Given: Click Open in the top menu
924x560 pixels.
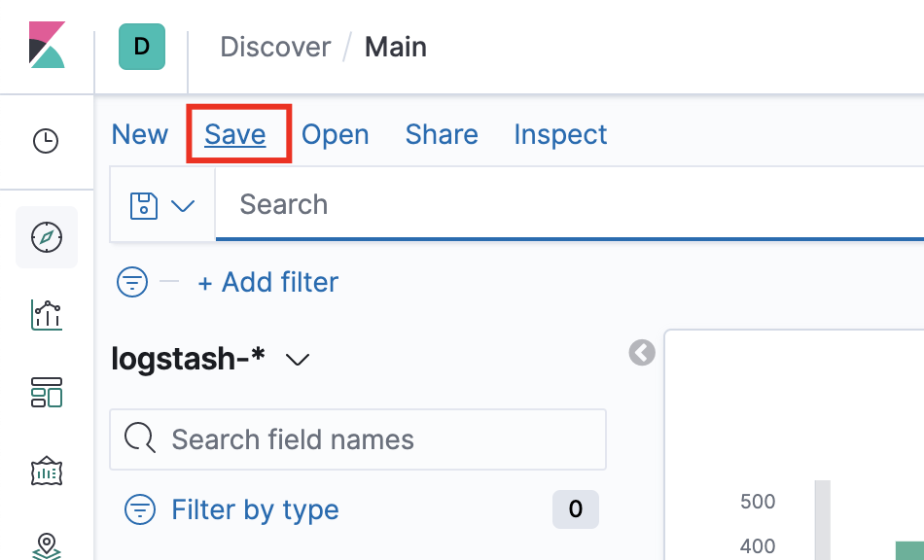Looking at the screenshot, I should point(336,134).
